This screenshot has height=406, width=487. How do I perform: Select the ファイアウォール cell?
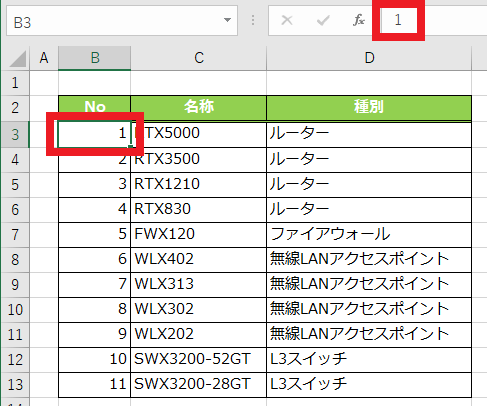(x=369, y=235)
